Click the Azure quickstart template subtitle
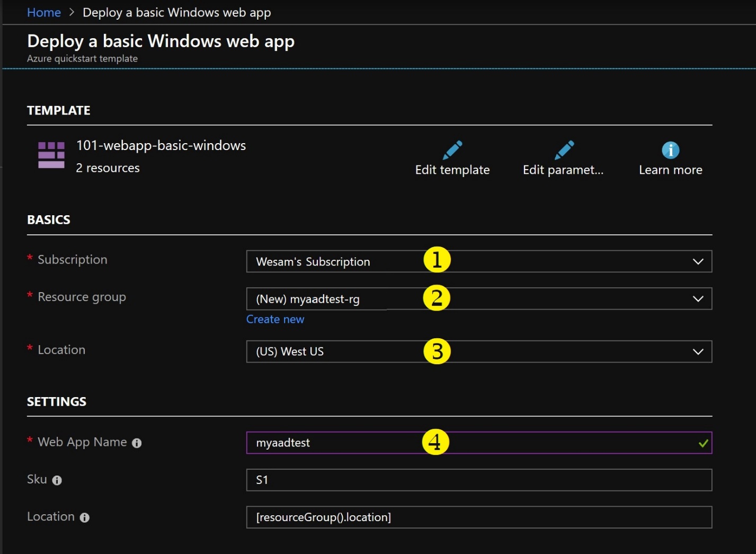Screen dimensions: 756x554 point(82,58)
